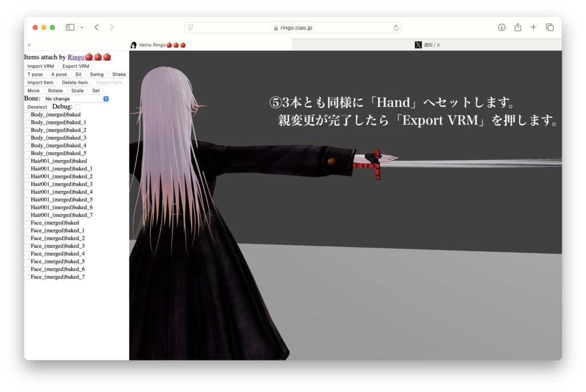Follow the Ringo hyperlink
The height and width of the screenshot is (392, 586).
75,57
